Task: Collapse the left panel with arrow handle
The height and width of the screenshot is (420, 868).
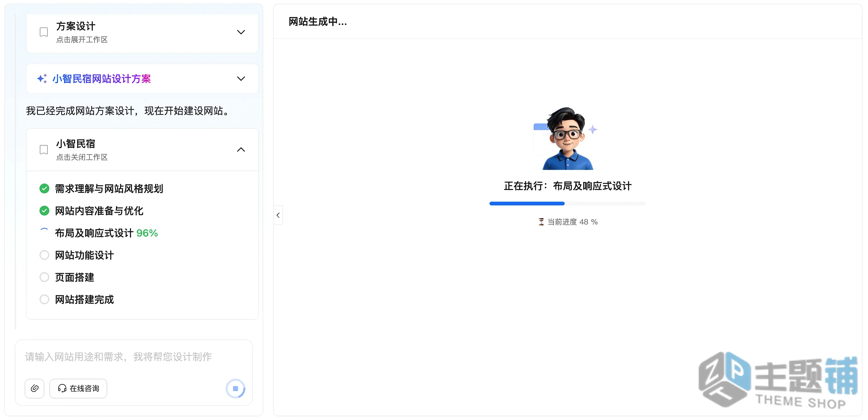Action: click(x=278, y=215)
